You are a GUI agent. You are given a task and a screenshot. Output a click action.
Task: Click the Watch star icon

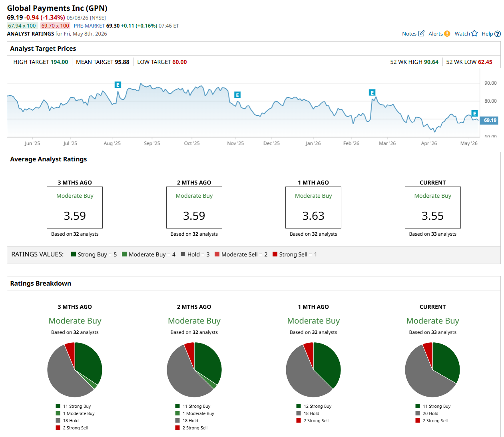pos(474,33)
